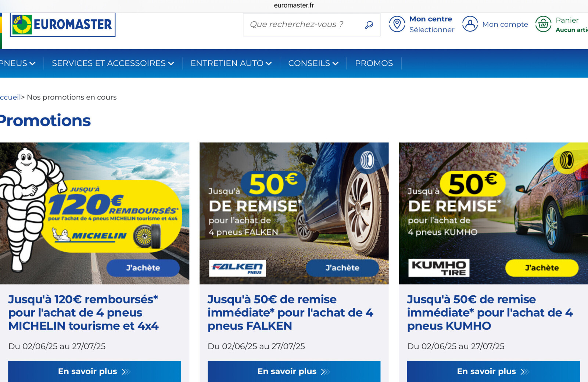Expand the Conseils chevron
This screenshot has height=382, width=588.
(335, 63)
